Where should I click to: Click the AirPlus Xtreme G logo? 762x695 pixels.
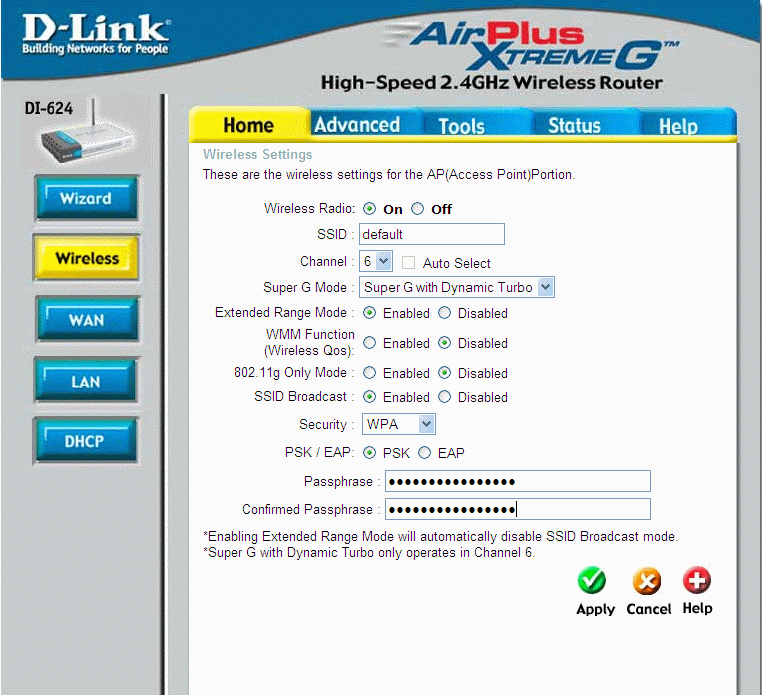(x=532, y=45)
